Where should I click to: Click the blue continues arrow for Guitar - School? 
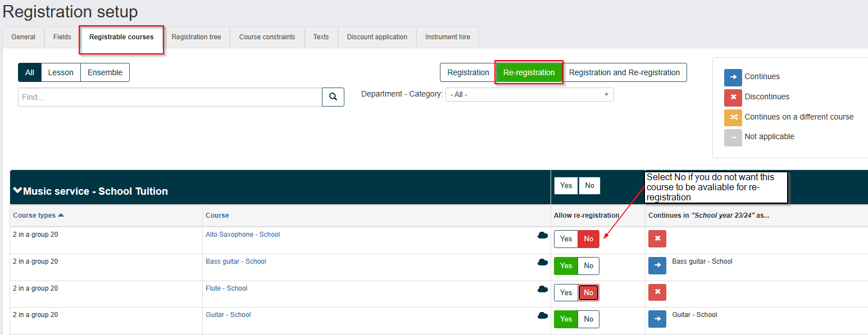pyautogui.click(x=657, y=319)
